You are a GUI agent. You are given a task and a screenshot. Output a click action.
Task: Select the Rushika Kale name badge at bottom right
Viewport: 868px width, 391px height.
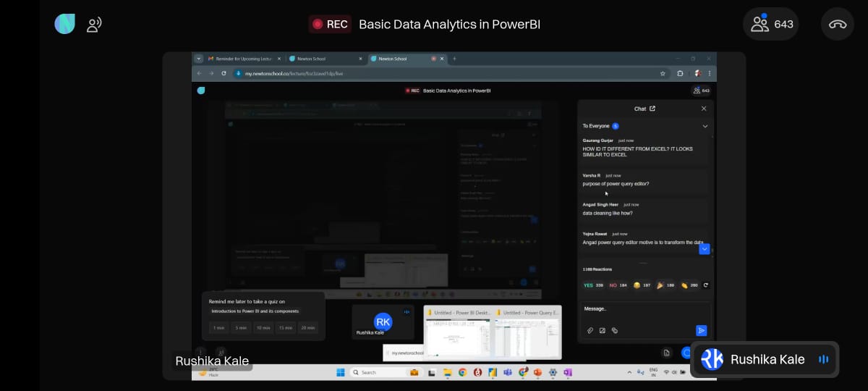(765, 359)
